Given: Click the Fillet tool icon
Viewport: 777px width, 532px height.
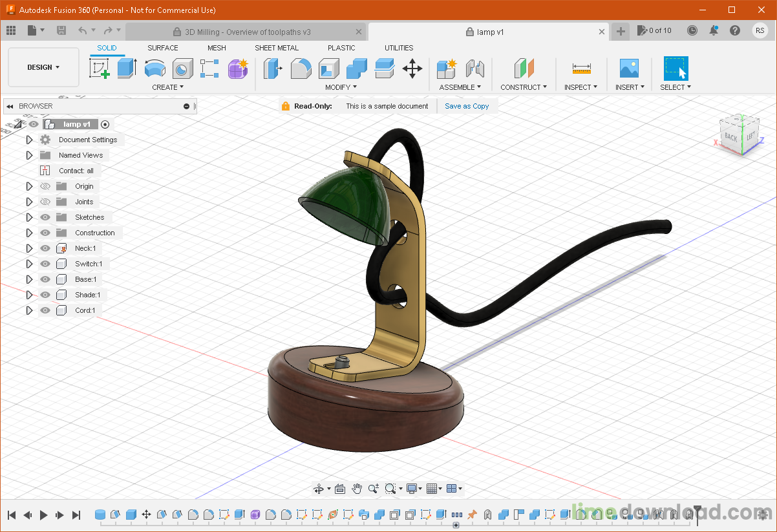Looking at the screenshot, I should [301, 68].
